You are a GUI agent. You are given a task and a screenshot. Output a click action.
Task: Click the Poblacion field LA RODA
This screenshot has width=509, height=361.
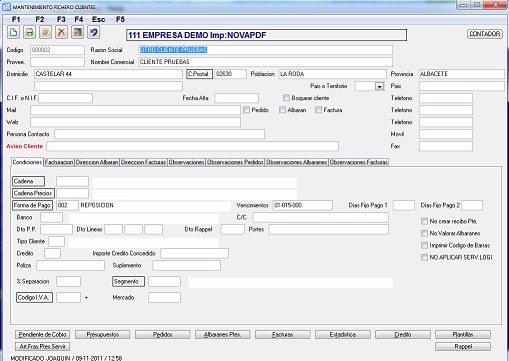click(x=332, y=74)
